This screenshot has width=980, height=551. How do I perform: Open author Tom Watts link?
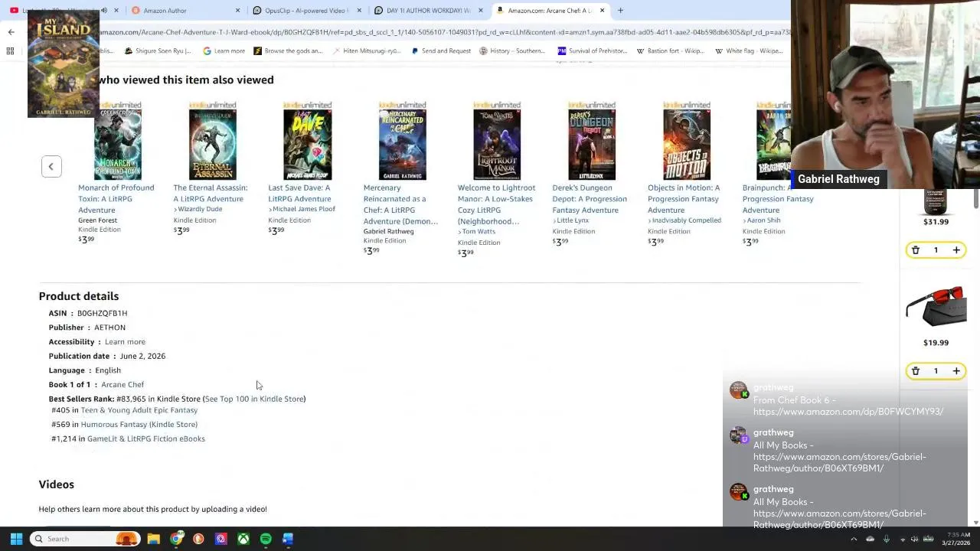(479, 231)
